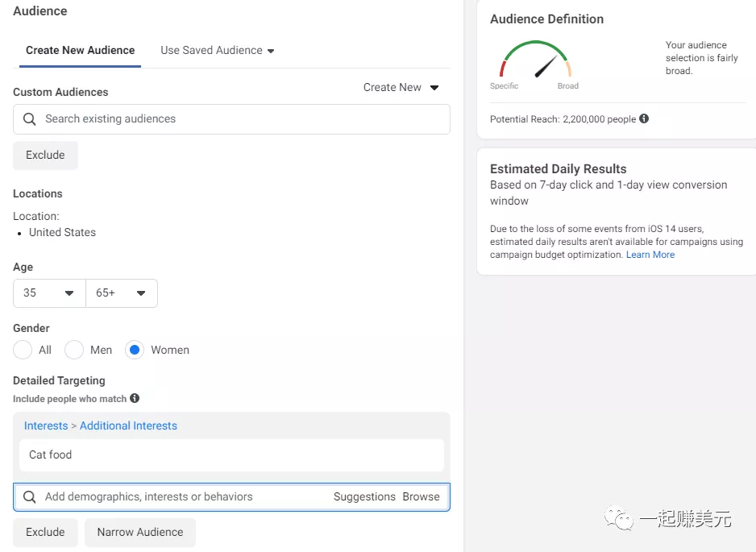Click the search icon in Custom Audiences field
The width and height of the screenshot is (756, 552).
30,119
